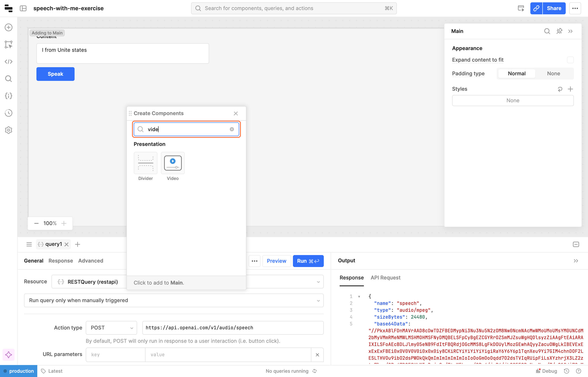
Task: Clear the component search text
Action: click(x=232, y=129)
